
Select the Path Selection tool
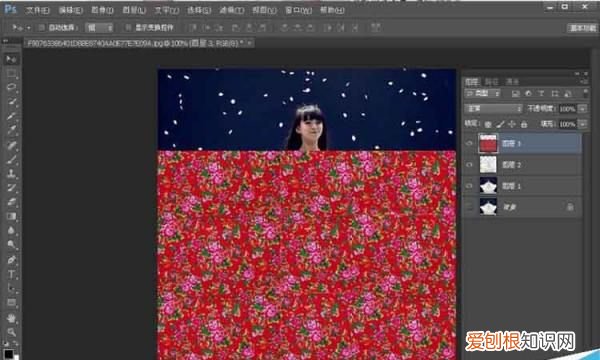11,288
